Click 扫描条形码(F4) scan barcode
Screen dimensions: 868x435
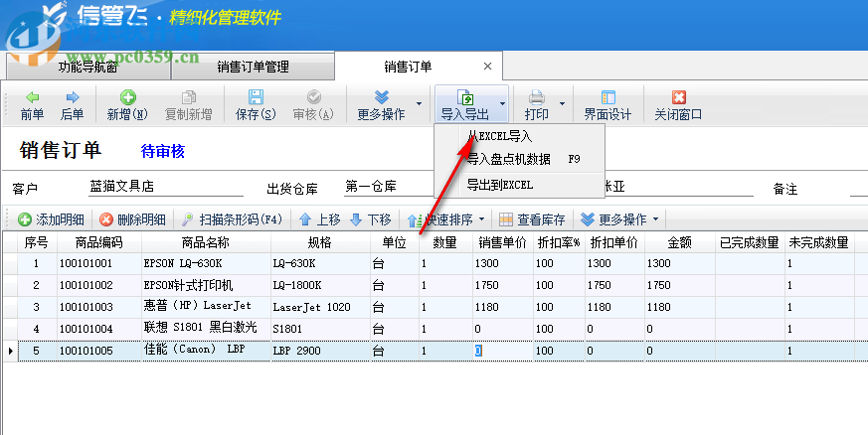tap(233, 219)
